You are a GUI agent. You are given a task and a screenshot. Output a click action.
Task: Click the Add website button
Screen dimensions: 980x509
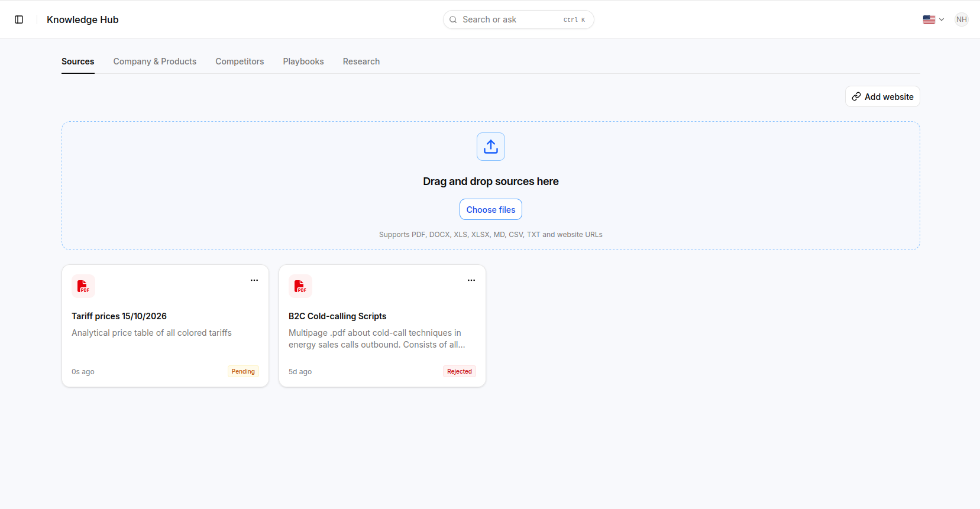[882, 96]
